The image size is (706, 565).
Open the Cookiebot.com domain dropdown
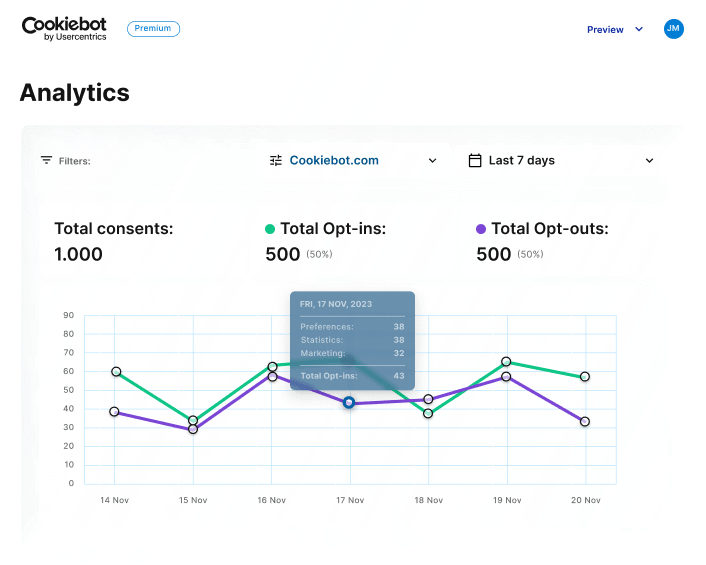point(353,160)
